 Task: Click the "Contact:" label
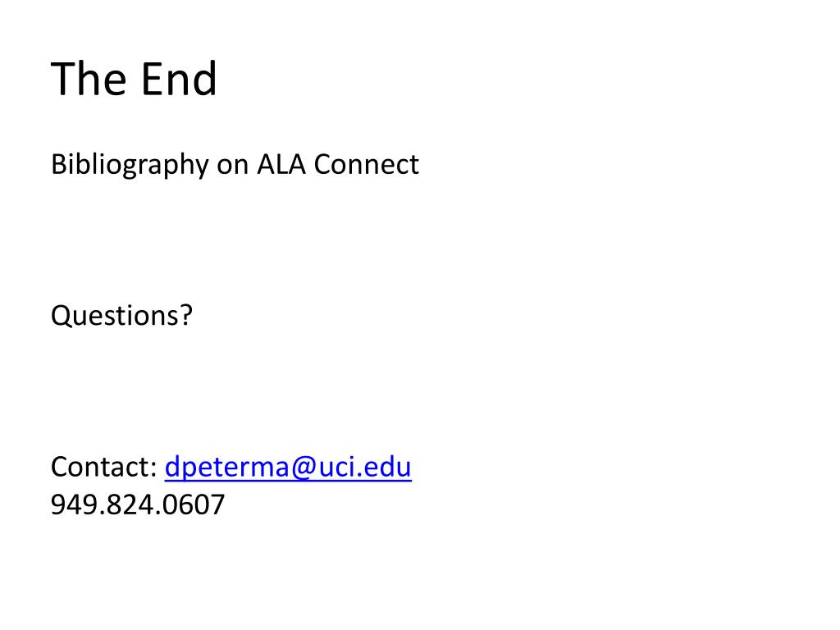click(104, 467)
